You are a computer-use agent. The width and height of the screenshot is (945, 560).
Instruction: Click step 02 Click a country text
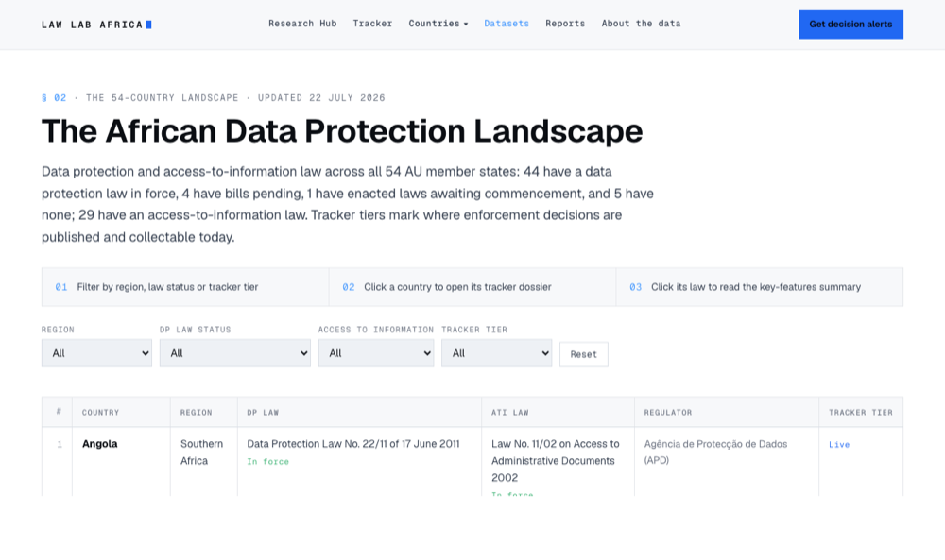457,287
